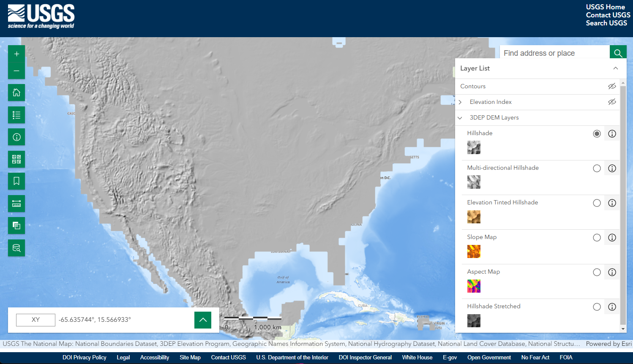Open the basemap gallery
633x364 pixels.
tap(16, 159)
